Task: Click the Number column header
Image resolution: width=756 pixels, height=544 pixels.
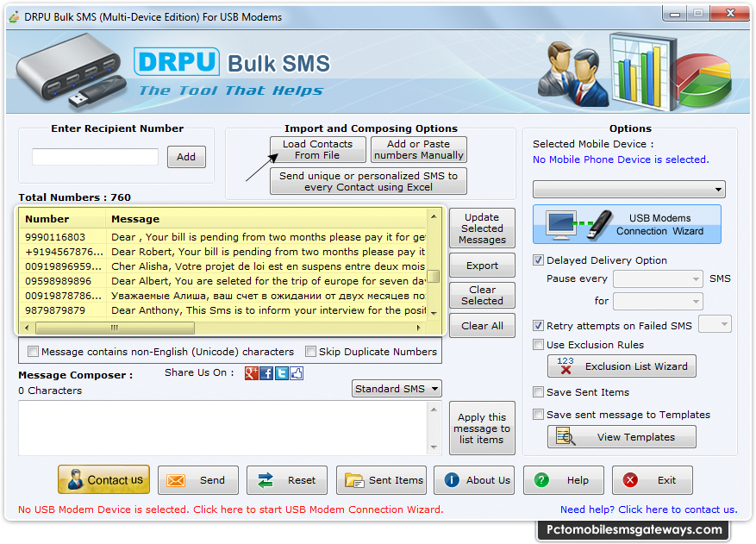Action: pos(63,219)
